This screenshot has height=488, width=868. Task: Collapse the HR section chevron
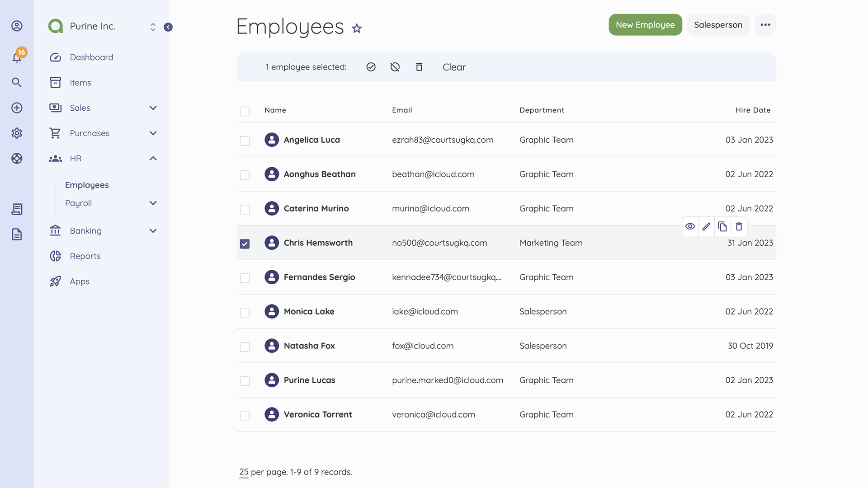[153, 159]
